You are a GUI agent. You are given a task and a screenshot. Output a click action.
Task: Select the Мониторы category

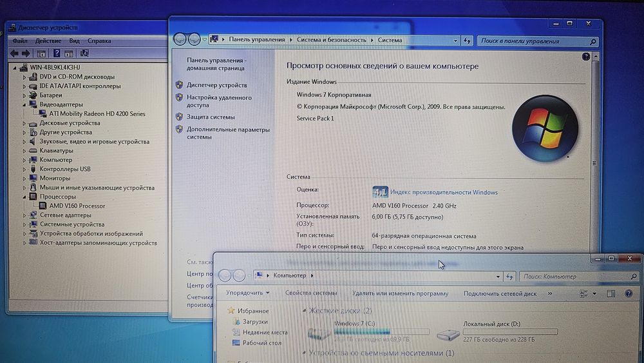click(55, 178)
